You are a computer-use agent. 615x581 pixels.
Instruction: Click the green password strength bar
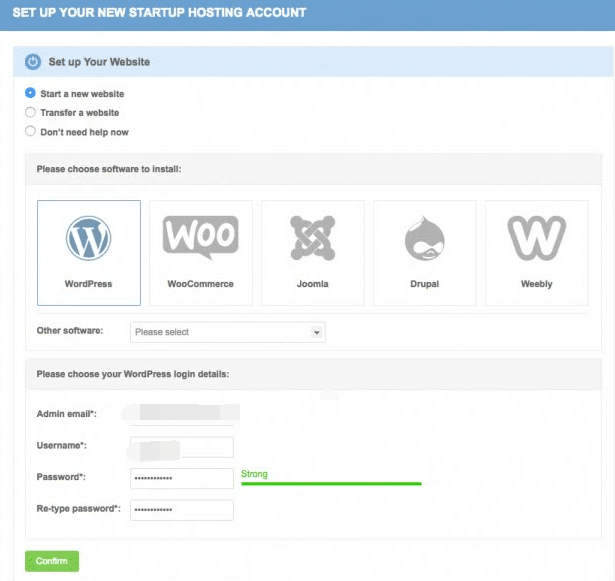pos(331,484)
